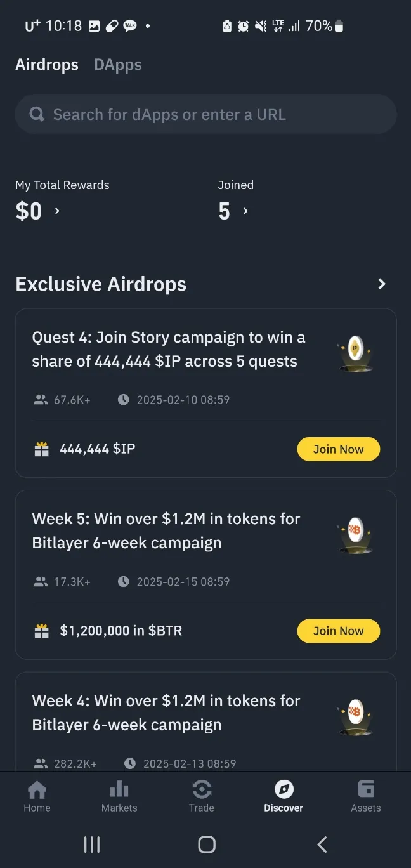Tap the Discover compass icon
The image size is (411, 868).
click(x=284, y=789)
